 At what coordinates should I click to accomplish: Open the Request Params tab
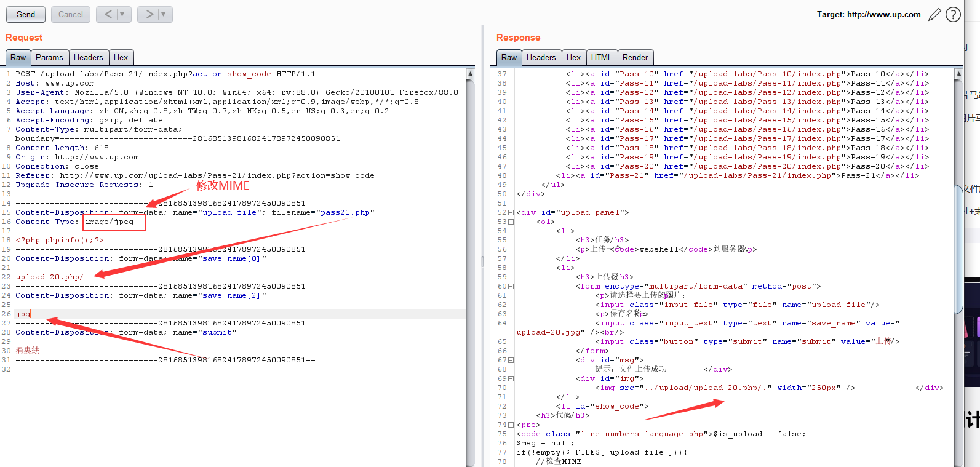(x=49, y=57)
